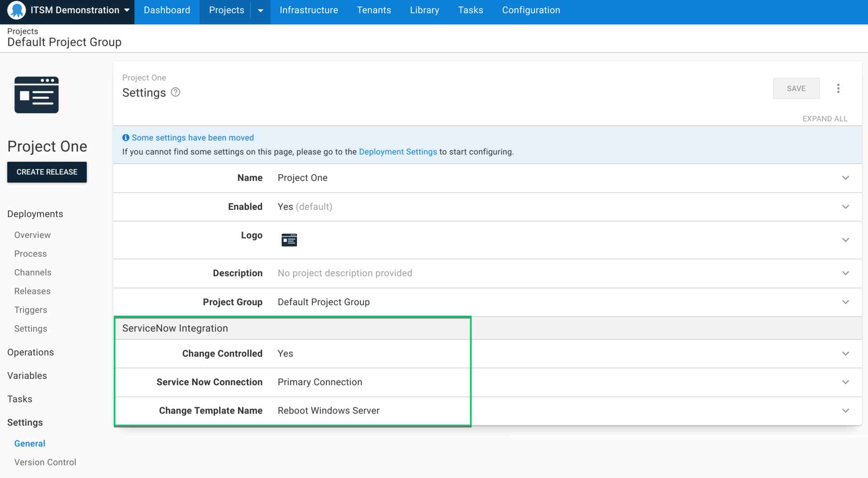
Task: Click the info icon in the settings-moved banner
Action: 126,137
